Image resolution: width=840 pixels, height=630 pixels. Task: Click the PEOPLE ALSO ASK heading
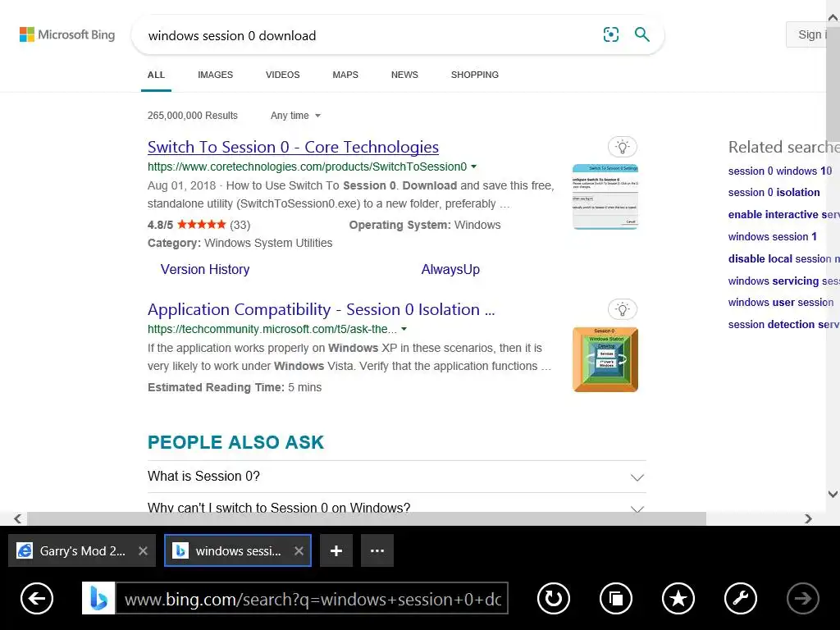tap(235, 442)
